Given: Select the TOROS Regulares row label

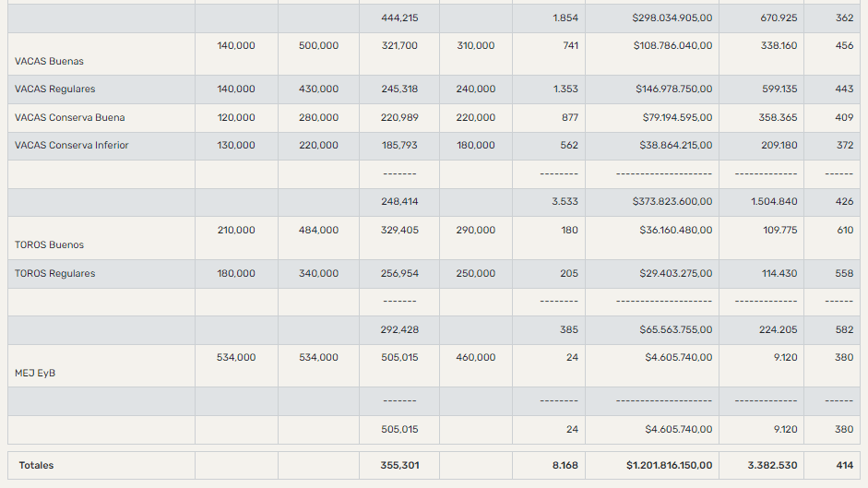Looking at the screenshot, I should coord(54,274).
